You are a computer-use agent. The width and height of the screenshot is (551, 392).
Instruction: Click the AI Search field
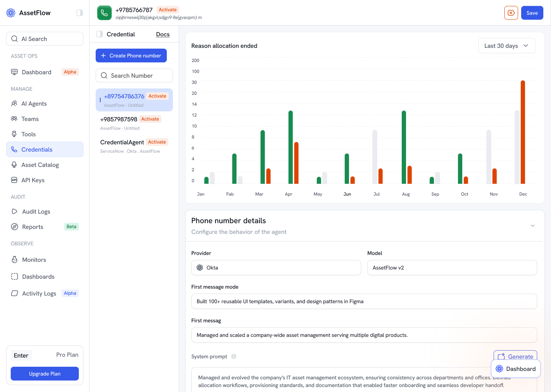pyautogui.click(x=45, y=39)
